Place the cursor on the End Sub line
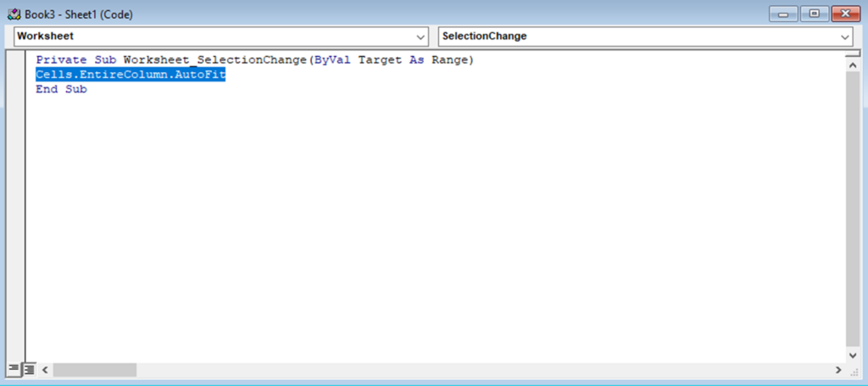 [x=61, y=89]
